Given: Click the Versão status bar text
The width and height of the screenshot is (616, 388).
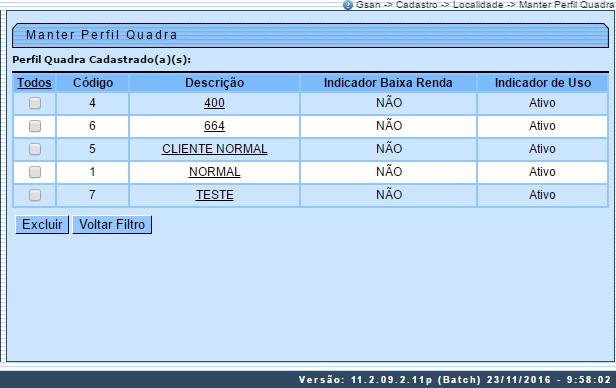Looking at the screenshot, I should pos(455,380).
